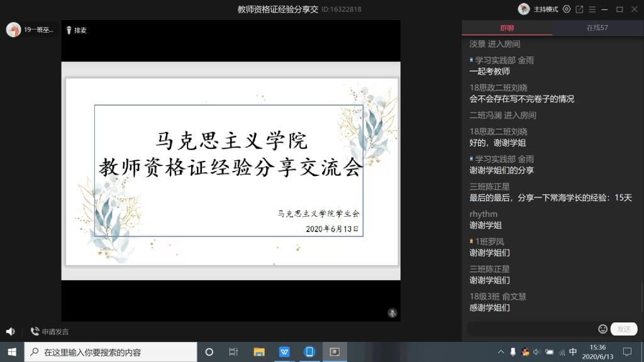Open the three-line hamburger menu

pos(592,9)
